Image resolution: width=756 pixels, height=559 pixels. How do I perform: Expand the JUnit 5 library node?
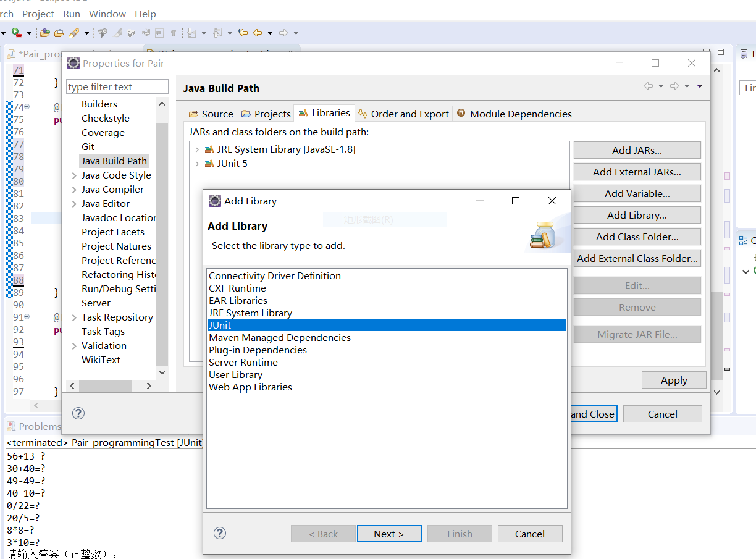(197, 164)
